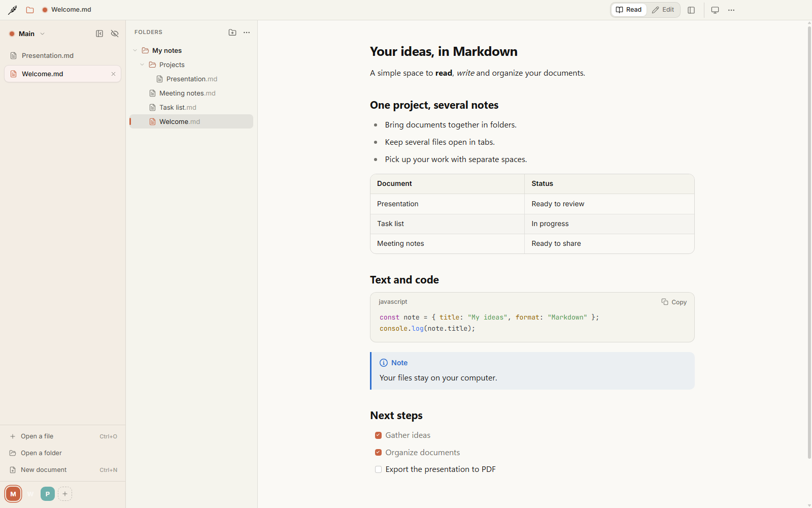Copy the javascript code block
The width and height of the screenshot is (812, 508).
[x=674, y=302]
